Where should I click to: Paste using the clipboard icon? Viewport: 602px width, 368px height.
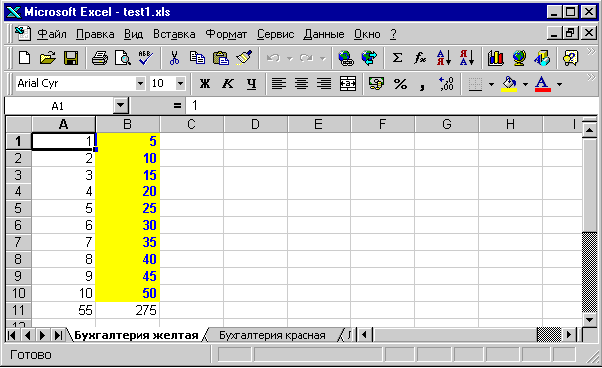pyautogui.click(x=221, y=58)
